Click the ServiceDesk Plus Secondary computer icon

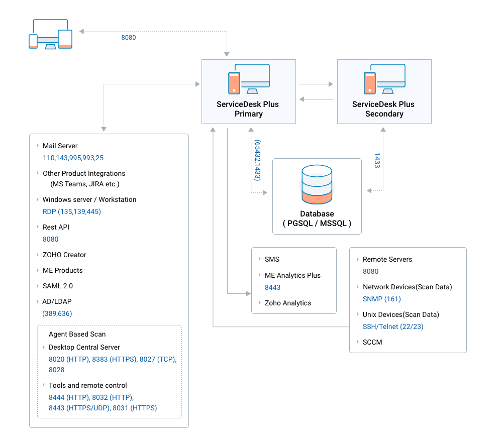click(384, 79)
